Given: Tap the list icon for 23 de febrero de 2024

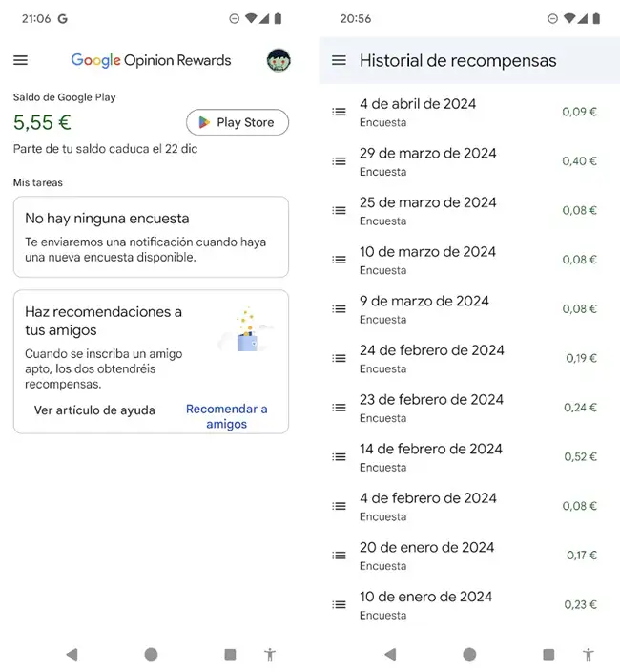Looking at the screenshot, I should [x=339, y=408].
